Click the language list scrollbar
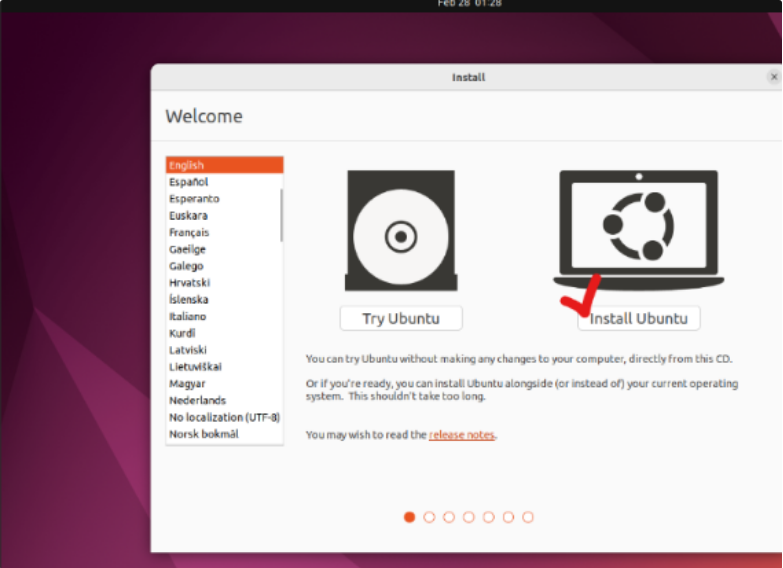The height and width of the screenshot is (568, 783). [282, 215]
